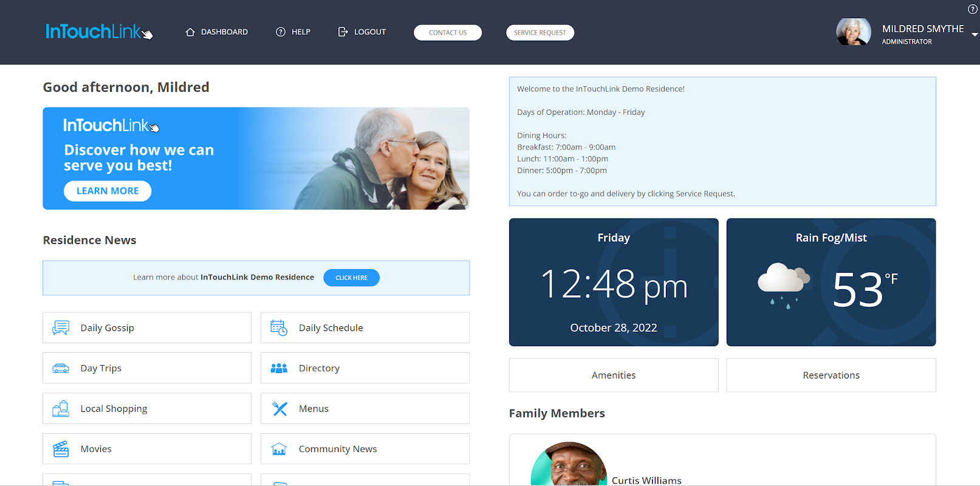Image resolution: width=980 pixels, height=486 pixels.
Task: Open Community News label
Action: [338, 449]
